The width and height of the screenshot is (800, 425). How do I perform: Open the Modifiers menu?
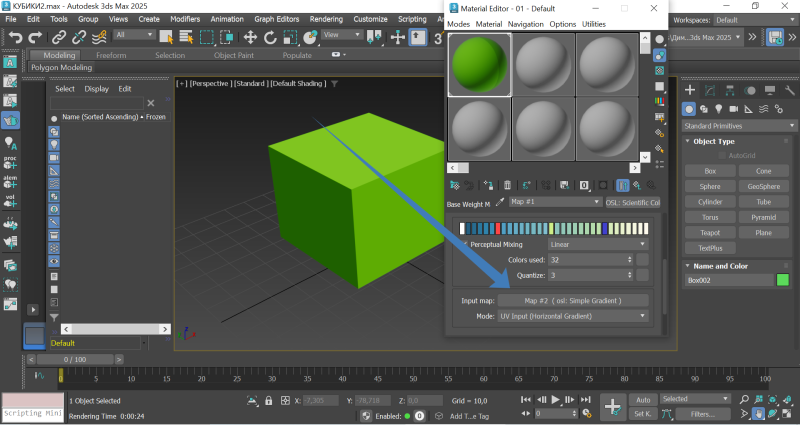tap(185, 19)
